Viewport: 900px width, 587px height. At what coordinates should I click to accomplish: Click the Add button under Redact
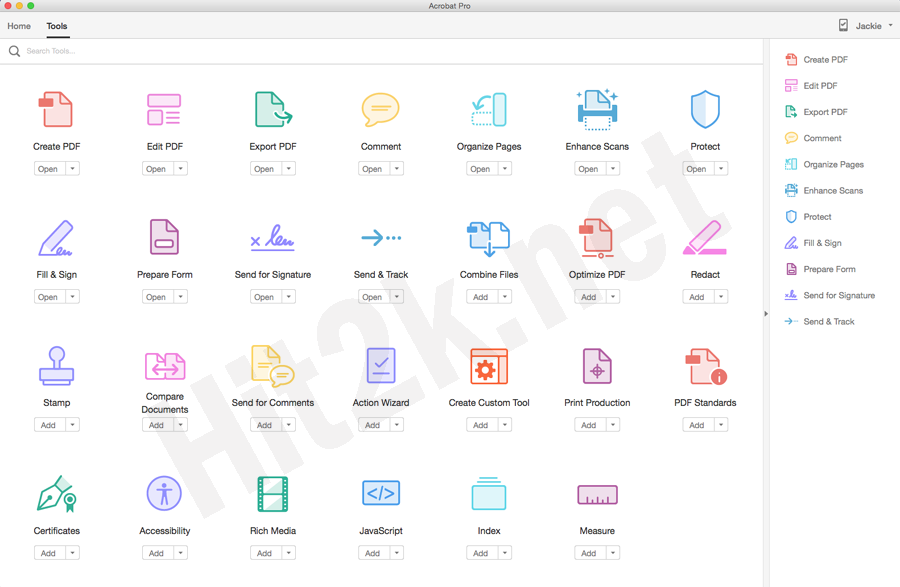697,297
